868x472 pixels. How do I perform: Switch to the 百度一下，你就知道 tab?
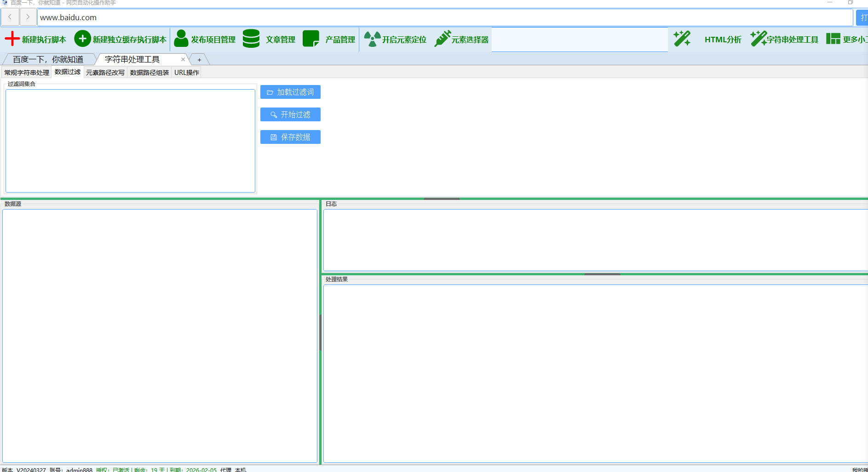pyautogui.click(x=48, y=59)
